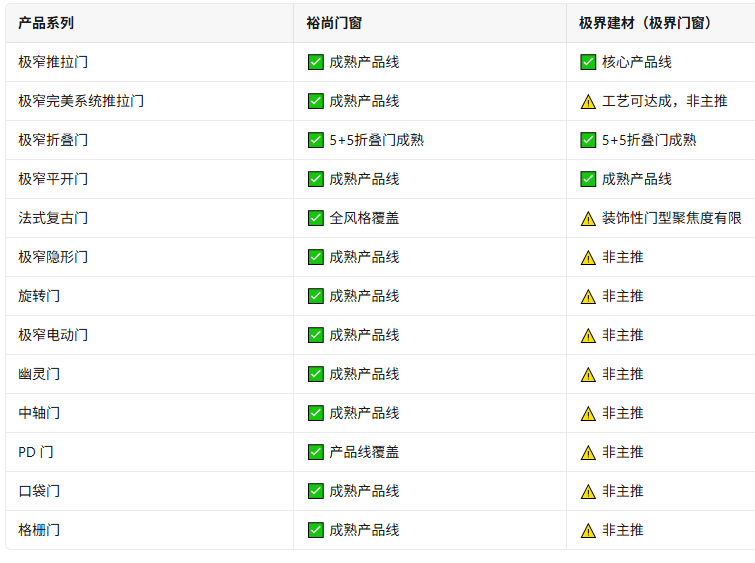Click the 极窄平开门 row label
Screen dimensions: 755x563
coord(53,179)
